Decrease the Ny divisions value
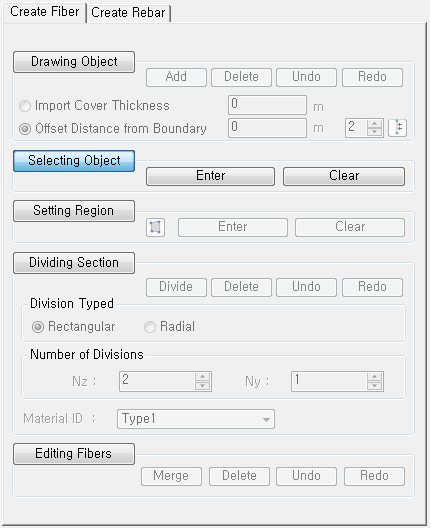 (374, 386)
